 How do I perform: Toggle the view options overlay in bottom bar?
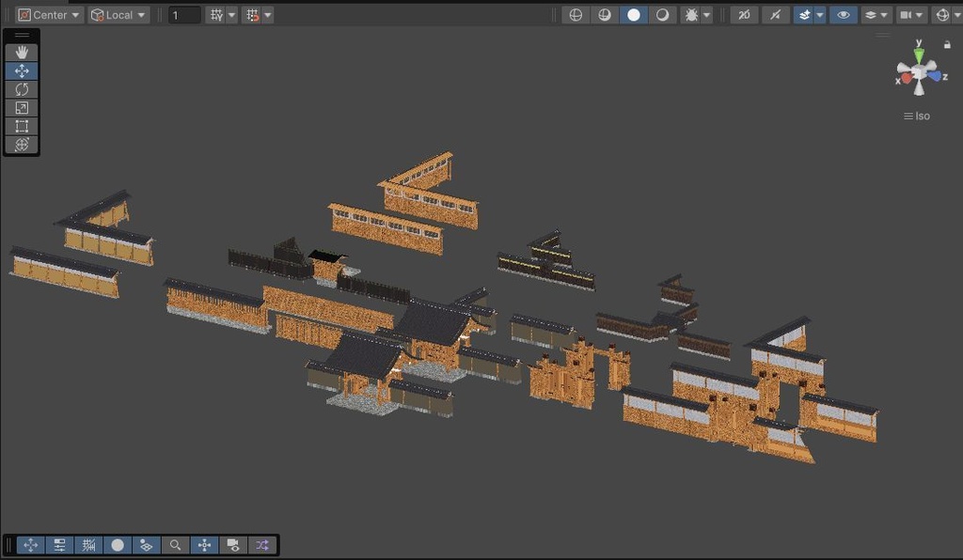146,545
